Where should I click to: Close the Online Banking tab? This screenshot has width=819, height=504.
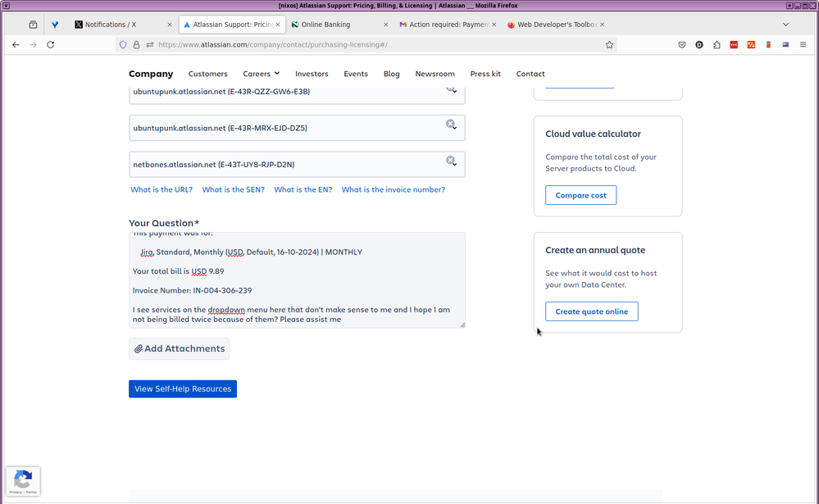(x=386, y=25)
